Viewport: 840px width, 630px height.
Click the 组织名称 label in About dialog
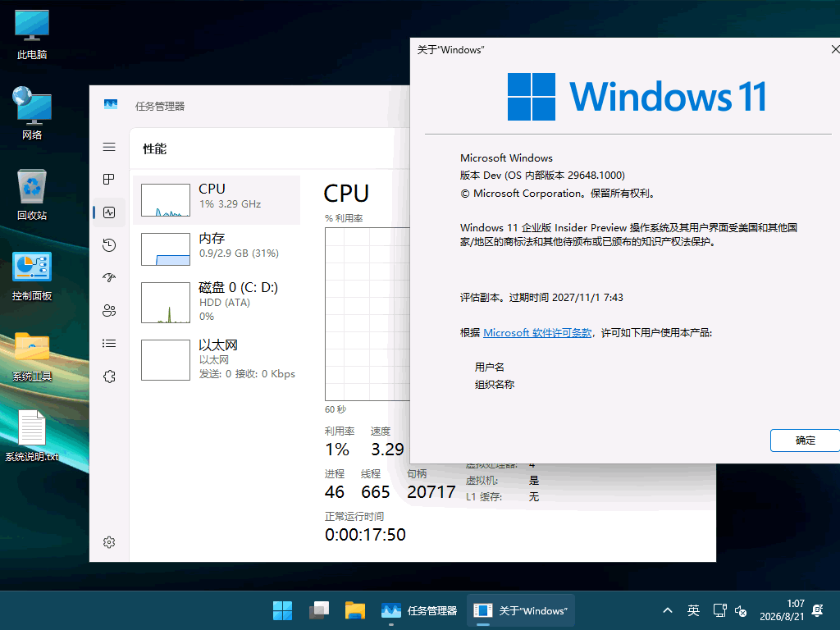tap(495, 384)
